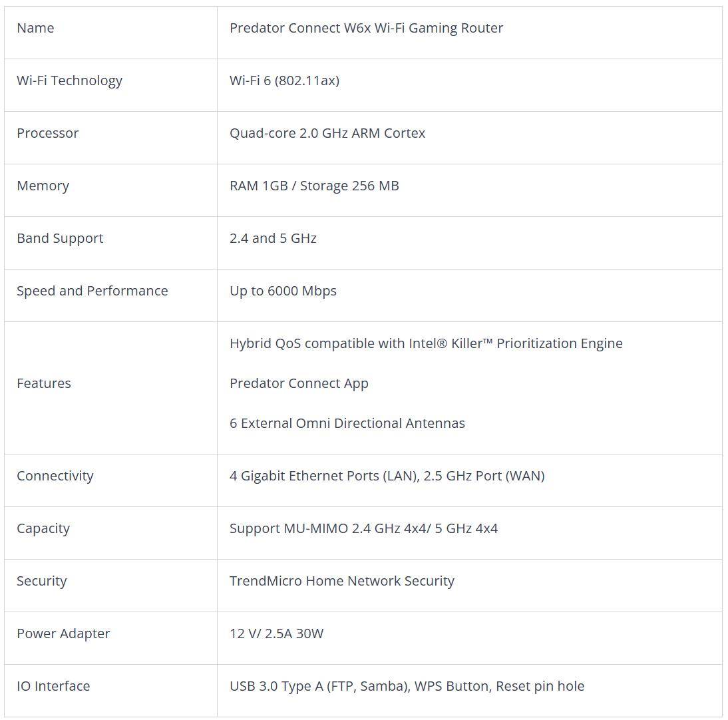Click 6 External Omni Directional Antennas text
Image resolution: width=728 pixels, height=720 pixels.
pos(347,423)
